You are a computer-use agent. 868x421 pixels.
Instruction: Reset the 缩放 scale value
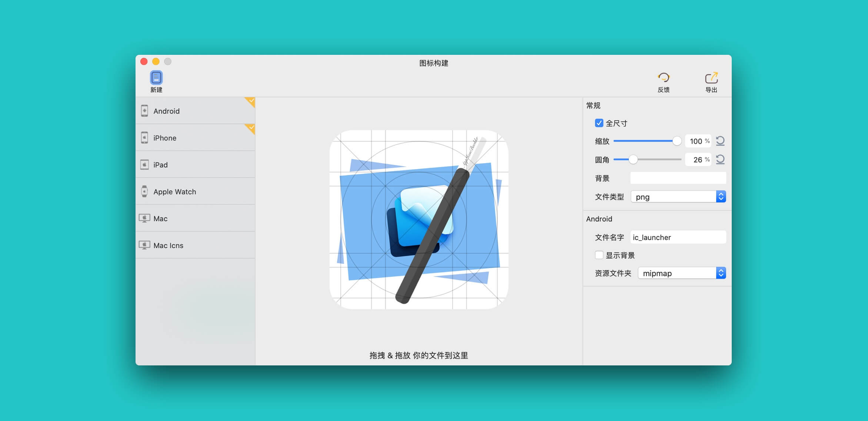coord(720,141)
